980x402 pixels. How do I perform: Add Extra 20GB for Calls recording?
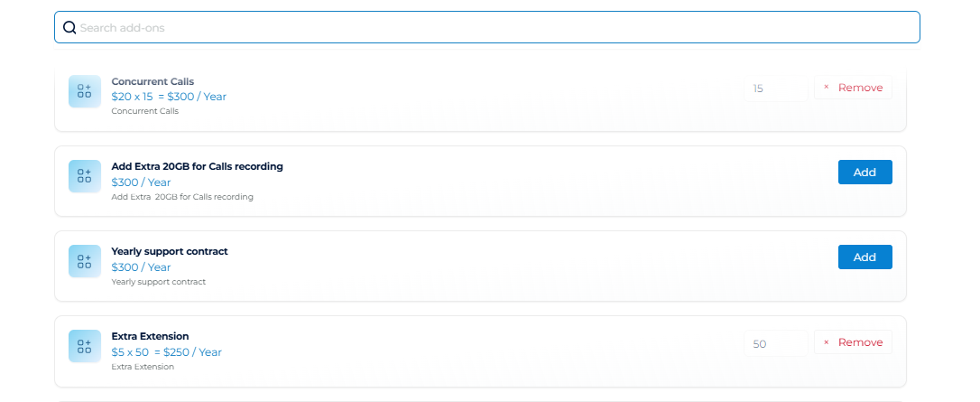point(864,172)
